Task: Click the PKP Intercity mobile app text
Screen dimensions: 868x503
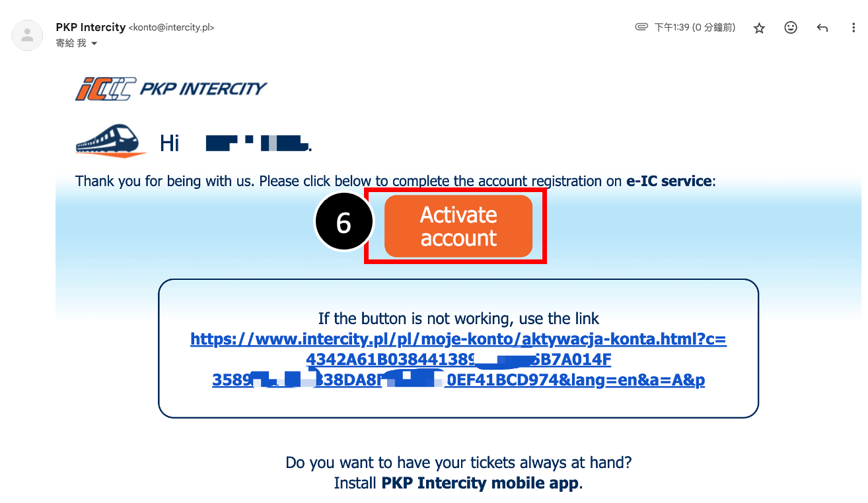Action: pyautogui.click(x=480, y=483)
